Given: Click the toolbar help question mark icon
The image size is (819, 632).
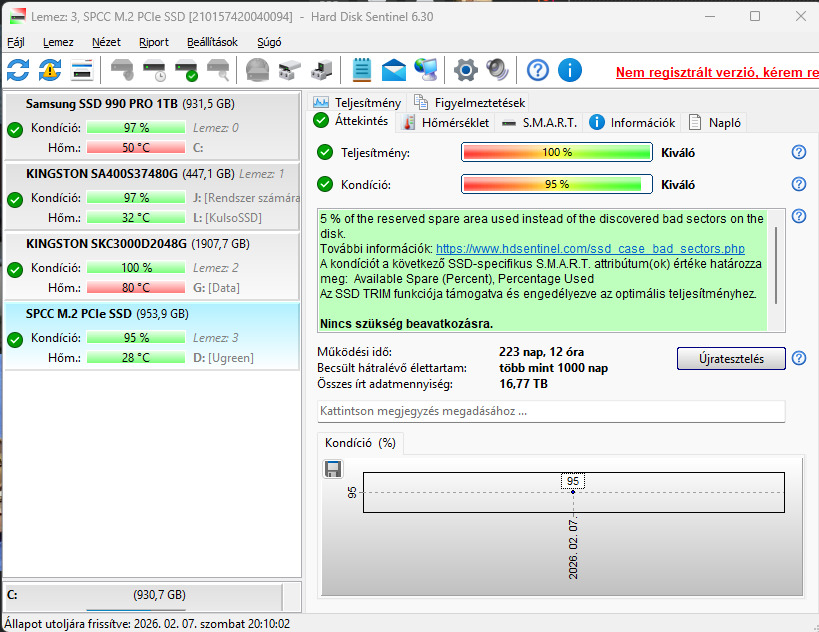Looking at the screenshot, I should 537,70.
